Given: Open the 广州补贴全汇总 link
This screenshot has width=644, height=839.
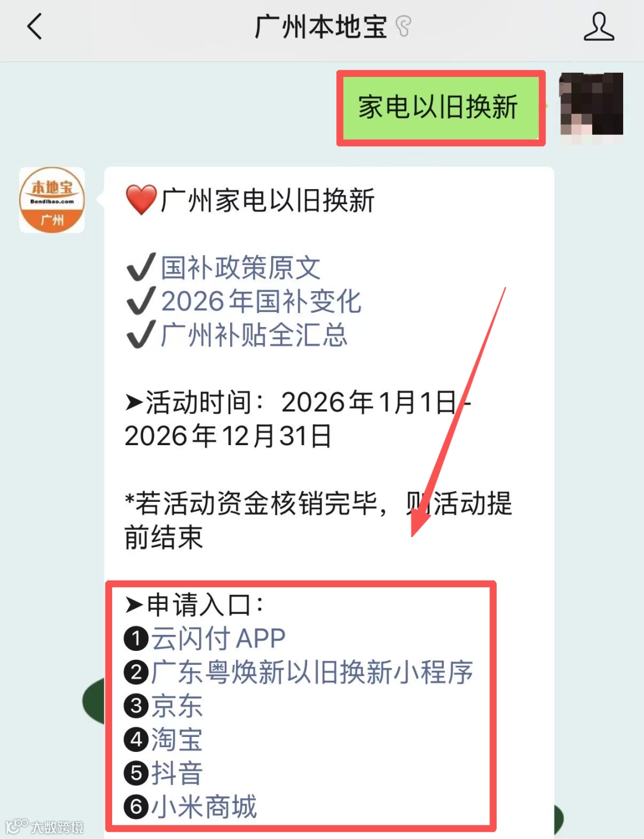Looking at the screenshot, I should pyautogui.click(x=255, y=335).
